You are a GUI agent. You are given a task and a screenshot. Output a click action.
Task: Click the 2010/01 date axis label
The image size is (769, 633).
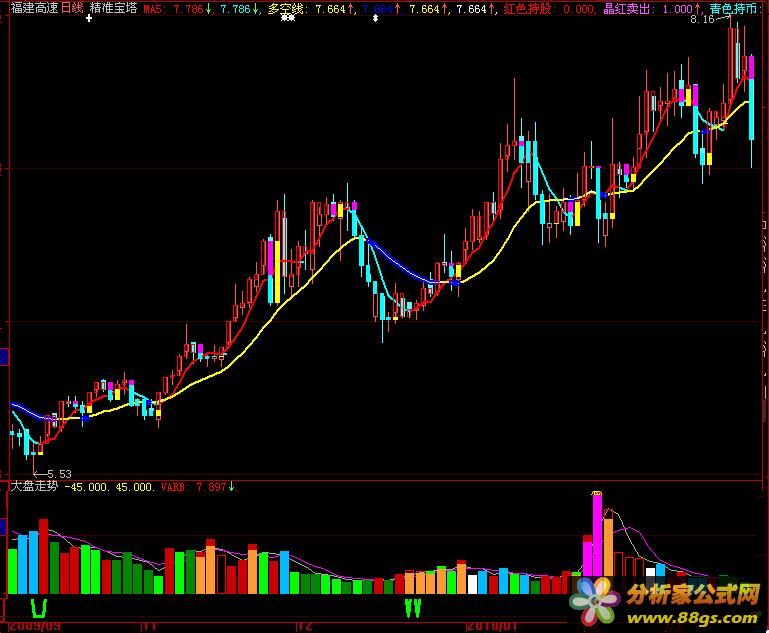tap(492, 627)
